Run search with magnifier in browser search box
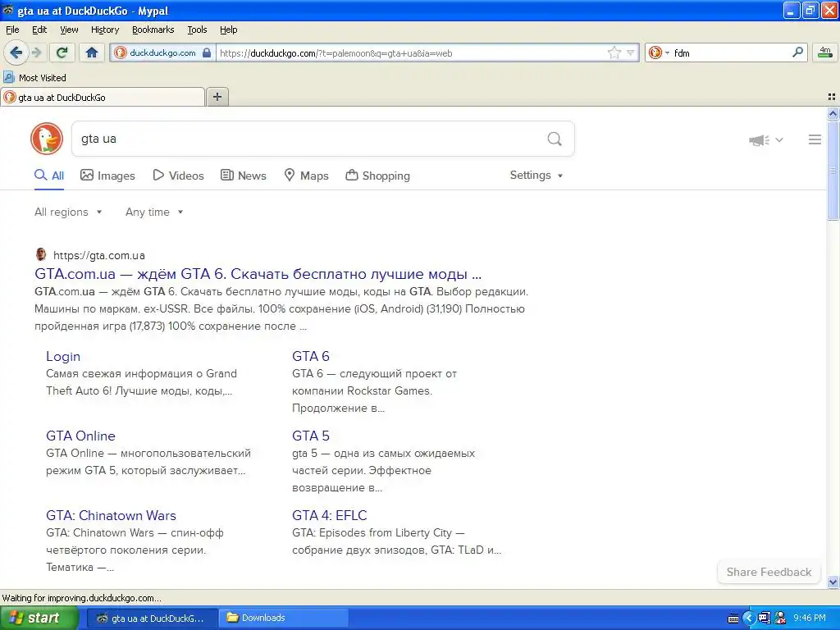Screen dimensions: 840x630 coord(797,52)
